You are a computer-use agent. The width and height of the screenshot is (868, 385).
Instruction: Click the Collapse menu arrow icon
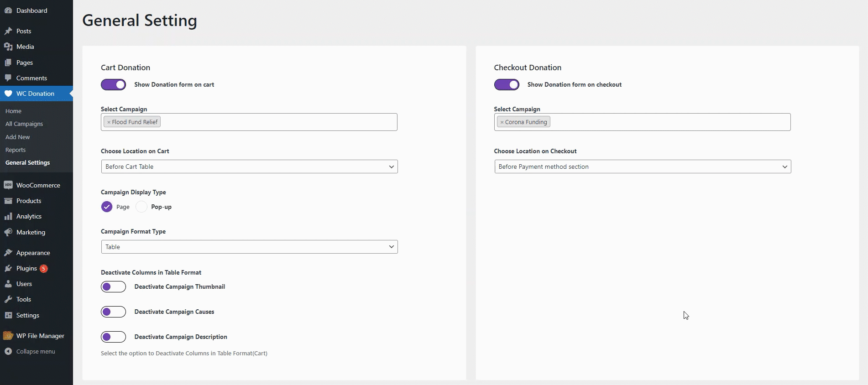[x=8, y=351]
